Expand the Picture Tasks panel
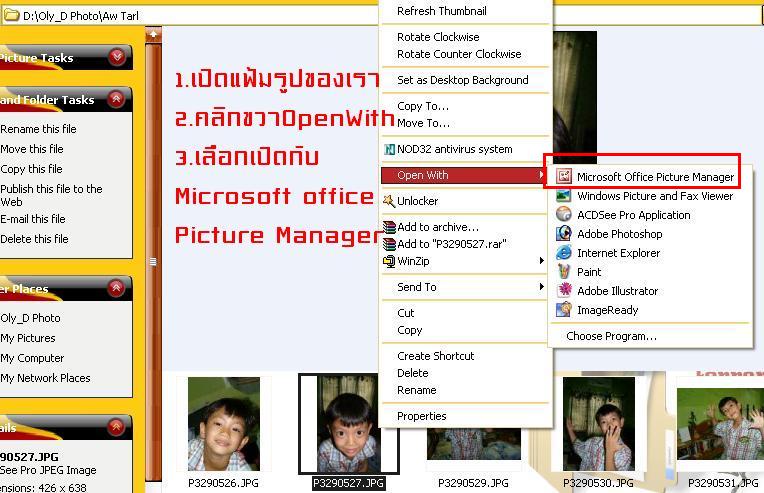 point(116,57)
